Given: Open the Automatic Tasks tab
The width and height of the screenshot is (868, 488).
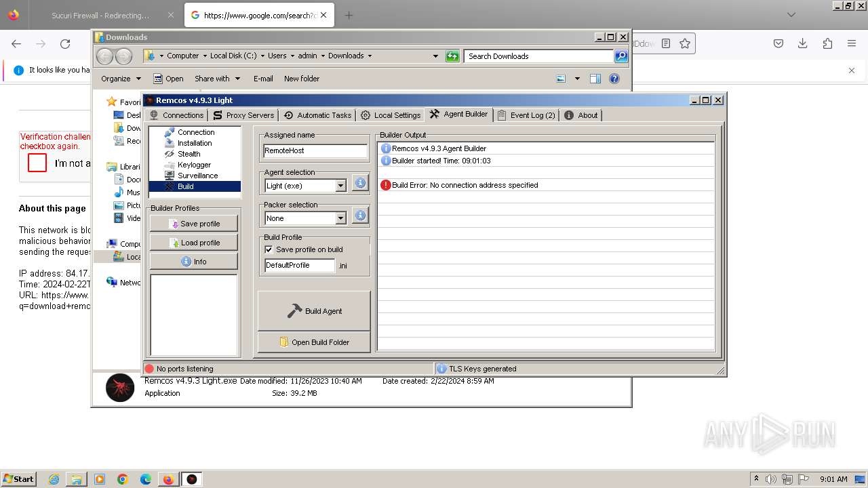Looking at the screenshot, I should coord(317,115).
